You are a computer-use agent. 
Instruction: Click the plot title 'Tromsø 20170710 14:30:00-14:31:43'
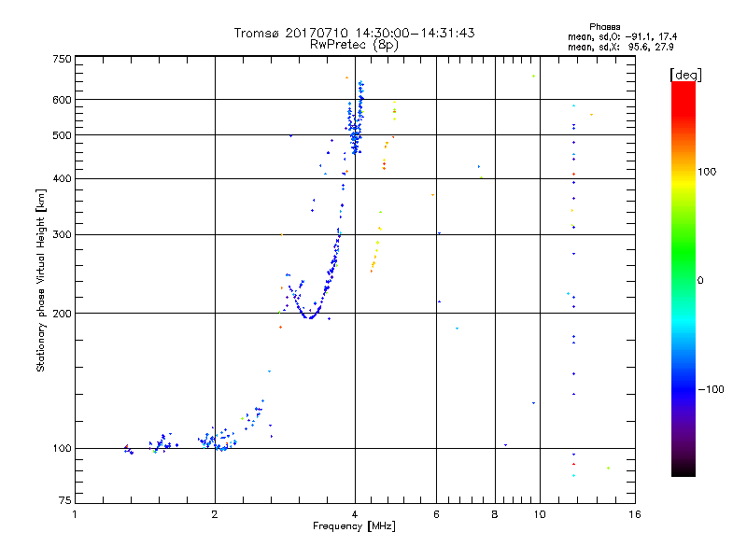(355, 33)
